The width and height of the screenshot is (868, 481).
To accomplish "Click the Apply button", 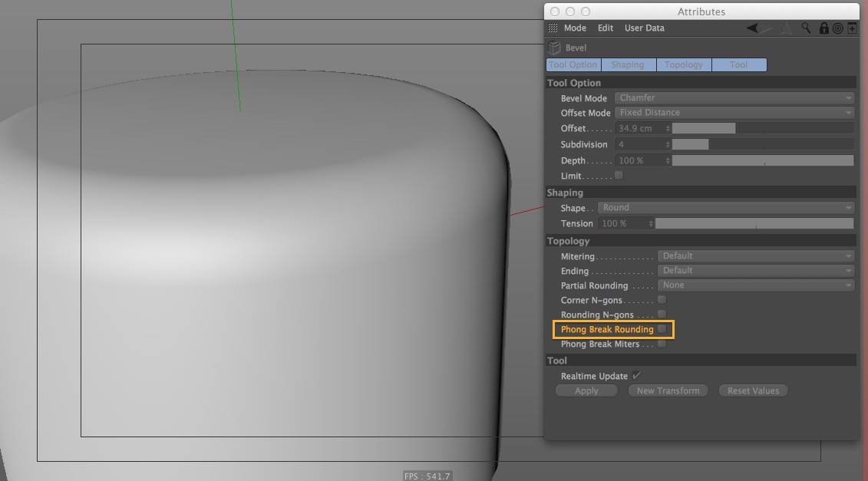I will (x=586, y=390).
